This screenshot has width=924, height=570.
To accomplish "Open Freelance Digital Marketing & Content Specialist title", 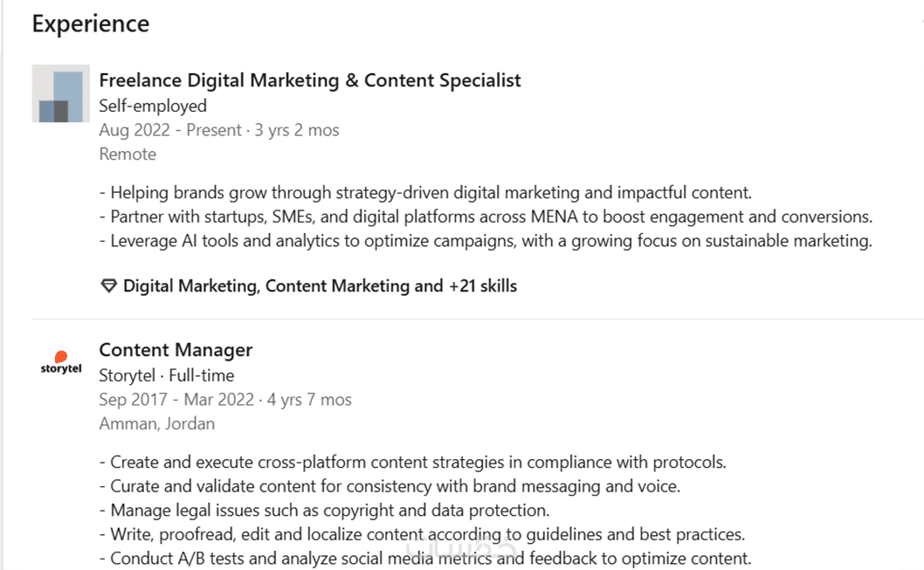I will (x=310, y=80).
